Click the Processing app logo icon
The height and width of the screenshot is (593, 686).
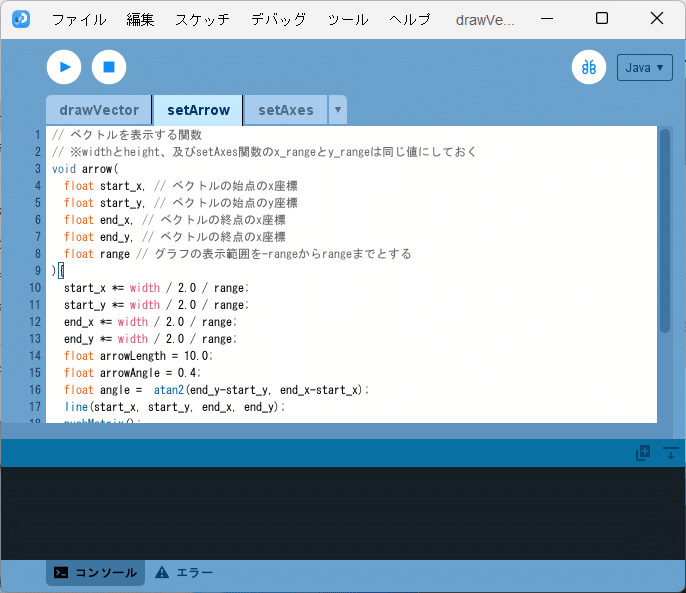point(21,19)
